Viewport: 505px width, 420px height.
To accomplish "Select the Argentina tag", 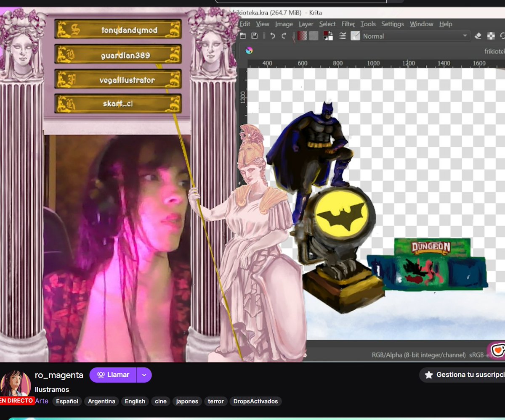I will (x=101, y=401).
